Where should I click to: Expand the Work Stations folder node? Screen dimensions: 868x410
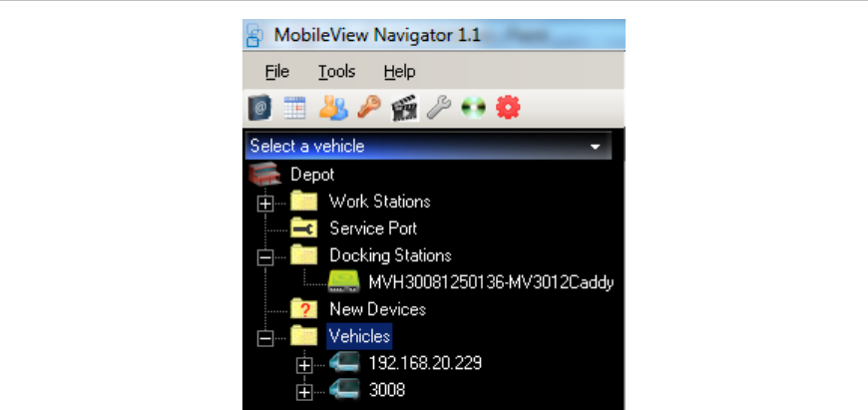point(264,203)
